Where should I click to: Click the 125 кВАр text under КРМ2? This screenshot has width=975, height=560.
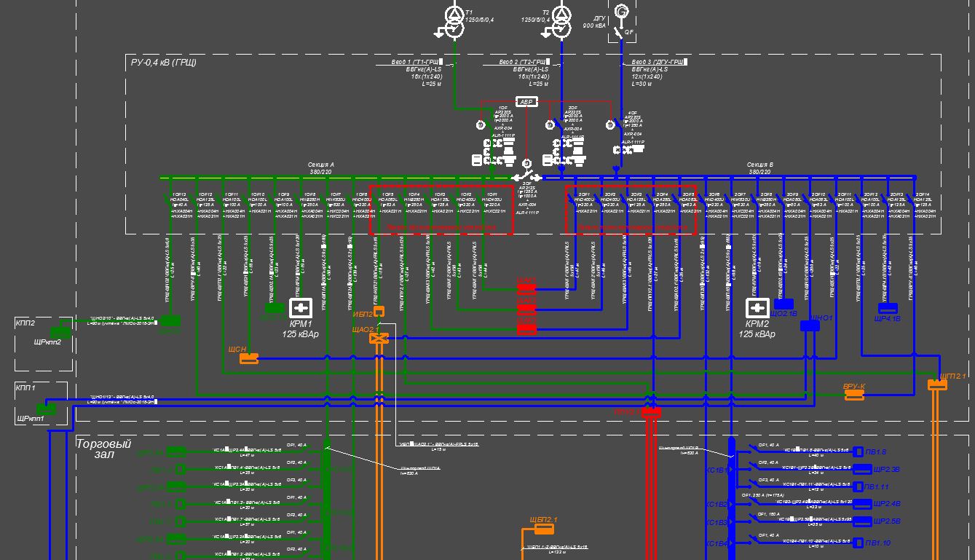pos(757,334)
